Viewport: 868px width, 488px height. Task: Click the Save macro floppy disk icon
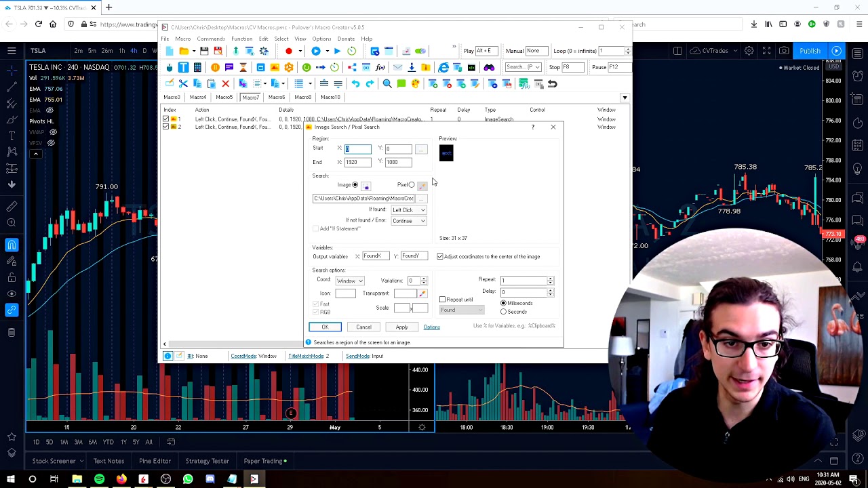(203, 51)
